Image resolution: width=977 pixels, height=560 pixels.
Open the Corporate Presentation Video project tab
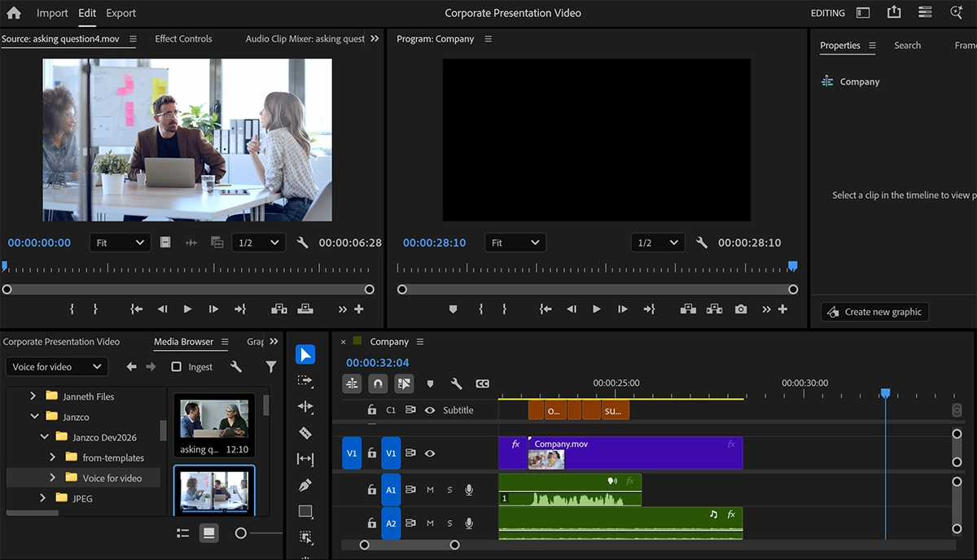pos(61,342)
